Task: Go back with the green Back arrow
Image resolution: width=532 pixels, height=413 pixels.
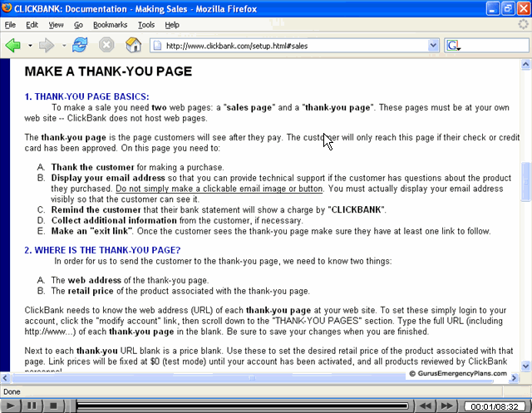Action: [x=13, y=45]
